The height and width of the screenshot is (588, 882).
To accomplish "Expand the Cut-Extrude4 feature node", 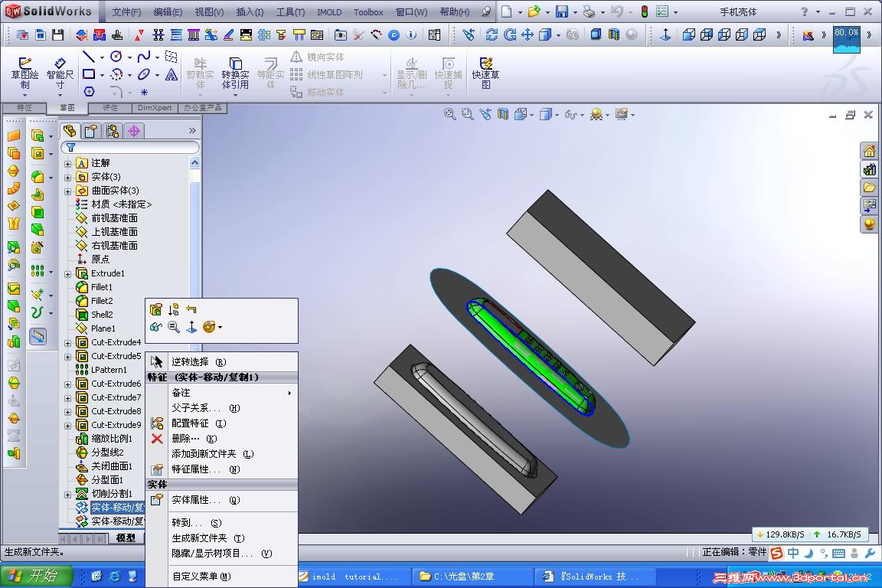I will [x=67, y=343].
